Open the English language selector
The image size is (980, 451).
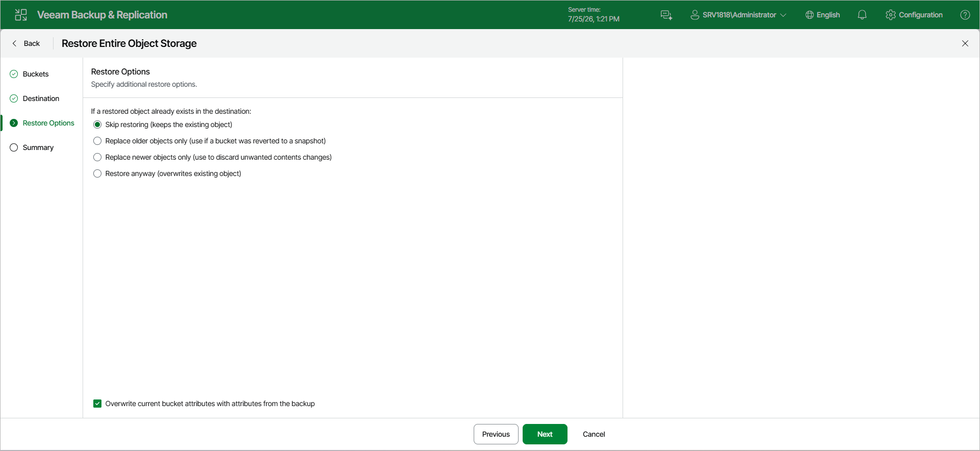click(822, 15)
